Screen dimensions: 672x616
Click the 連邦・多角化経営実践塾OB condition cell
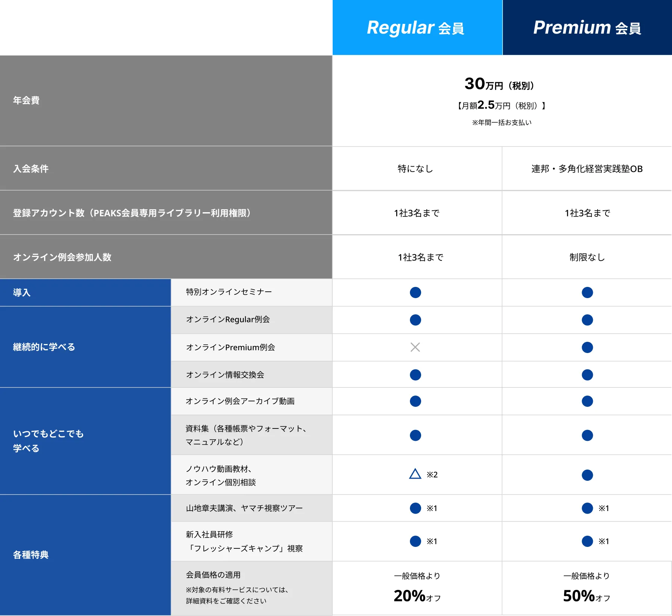pos(587,169)
